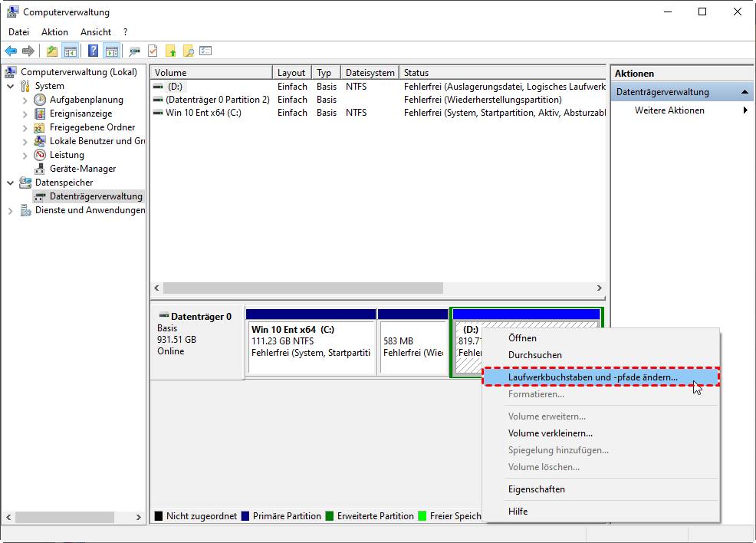Open Geräte-Manager in the tree
This screenshot has width=756, height=543.
coord(82,169)
